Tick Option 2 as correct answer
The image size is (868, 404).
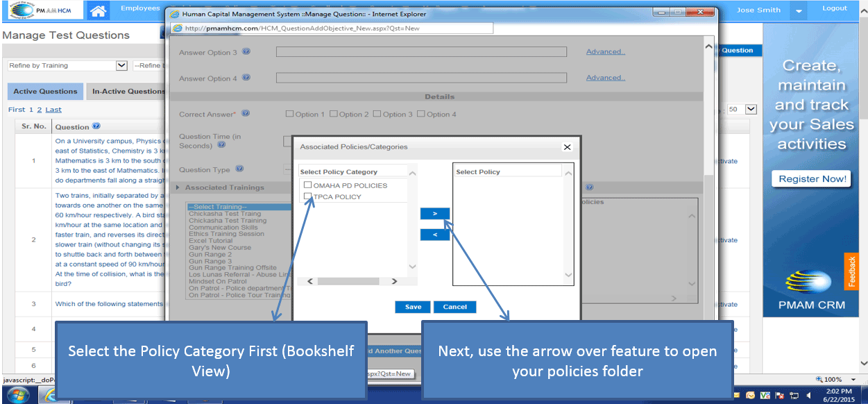333,114
